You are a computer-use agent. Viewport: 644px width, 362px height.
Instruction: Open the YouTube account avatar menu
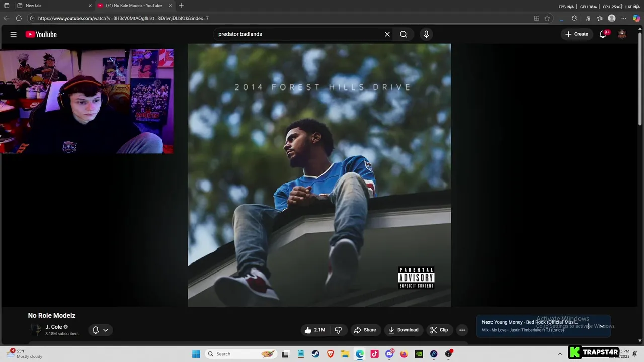(x=622, y=34)
